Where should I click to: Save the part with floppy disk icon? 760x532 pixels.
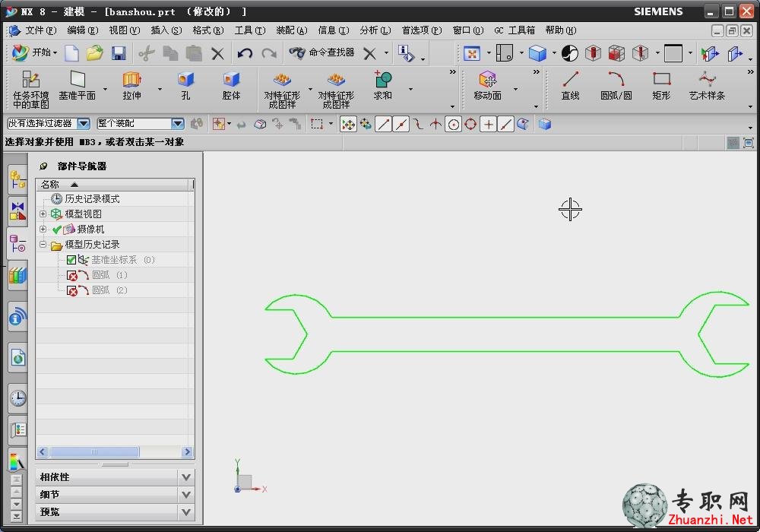pyautogui.click(x=119, y=53)
